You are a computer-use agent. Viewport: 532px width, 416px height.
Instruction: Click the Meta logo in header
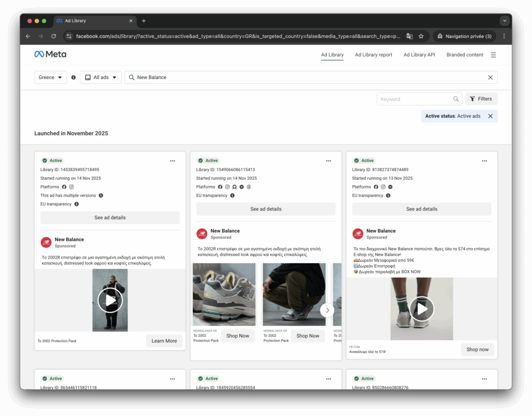point(50,54)
